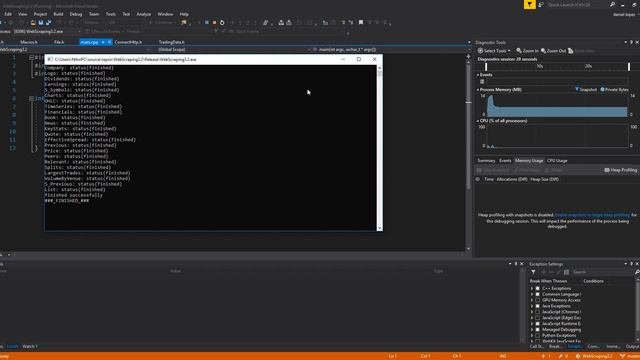Switch to the CPU Usage tab
Screen dimensions: 640x360
(x=557, y=160)
